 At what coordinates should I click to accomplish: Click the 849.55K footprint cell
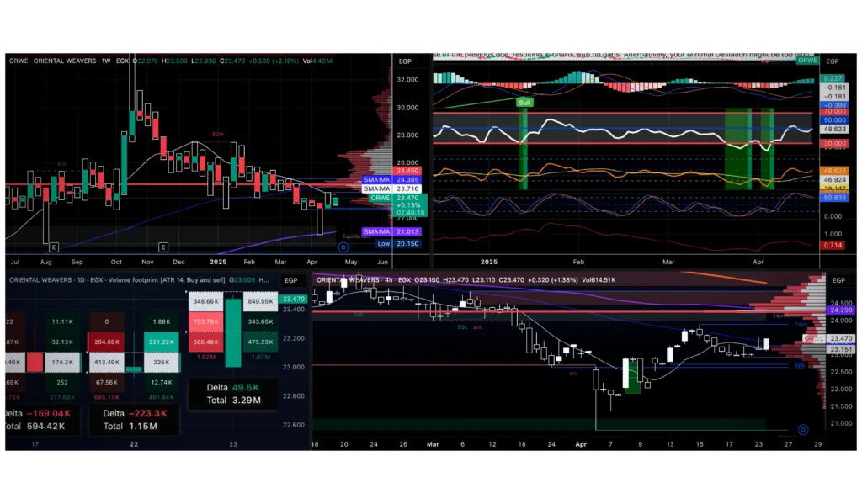coord(261,301)
